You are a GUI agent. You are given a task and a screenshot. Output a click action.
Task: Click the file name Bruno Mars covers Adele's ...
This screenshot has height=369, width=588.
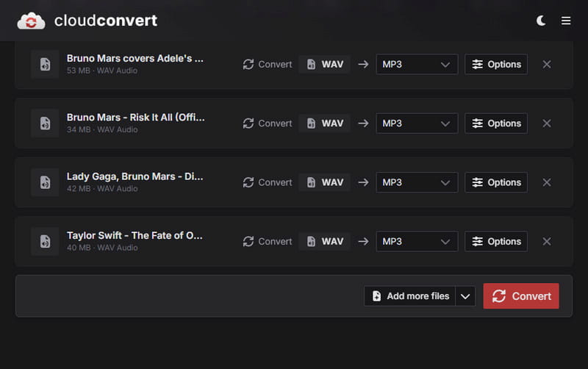[x=135, y=59]
